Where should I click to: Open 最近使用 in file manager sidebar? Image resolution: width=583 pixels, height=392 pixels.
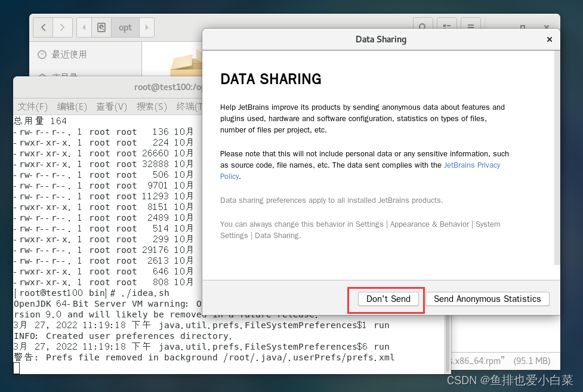coord(63,55)
